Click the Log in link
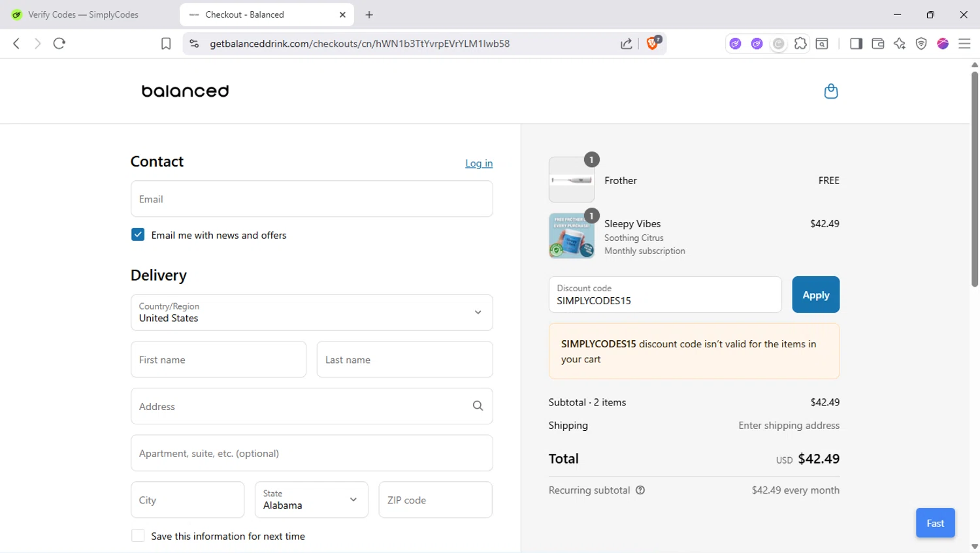 coord(479,163)
